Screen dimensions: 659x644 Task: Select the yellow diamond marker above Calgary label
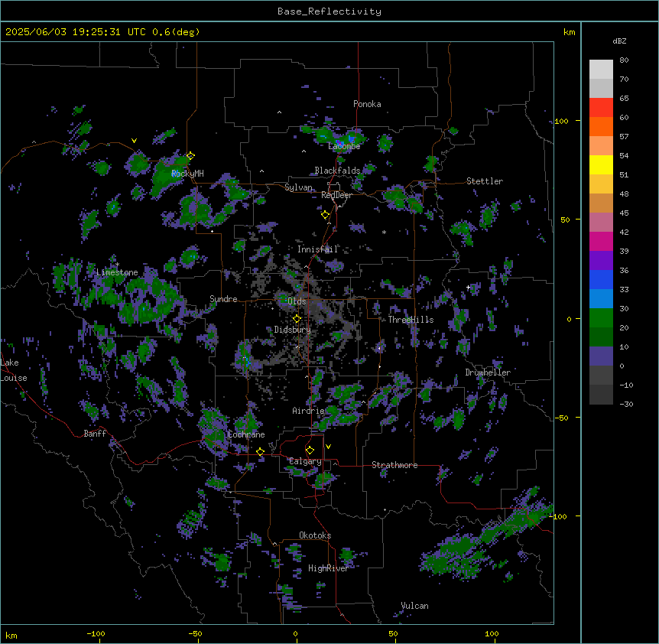click(310, 450)
